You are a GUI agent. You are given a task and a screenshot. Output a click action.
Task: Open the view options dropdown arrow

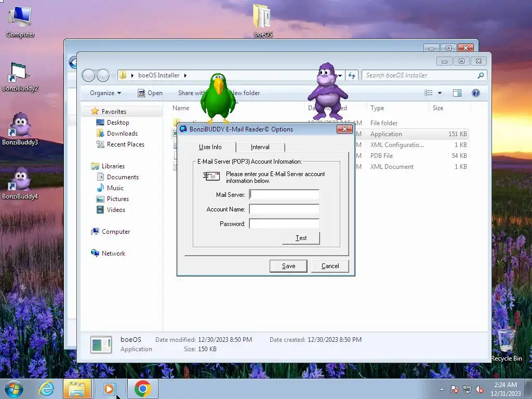440,93
